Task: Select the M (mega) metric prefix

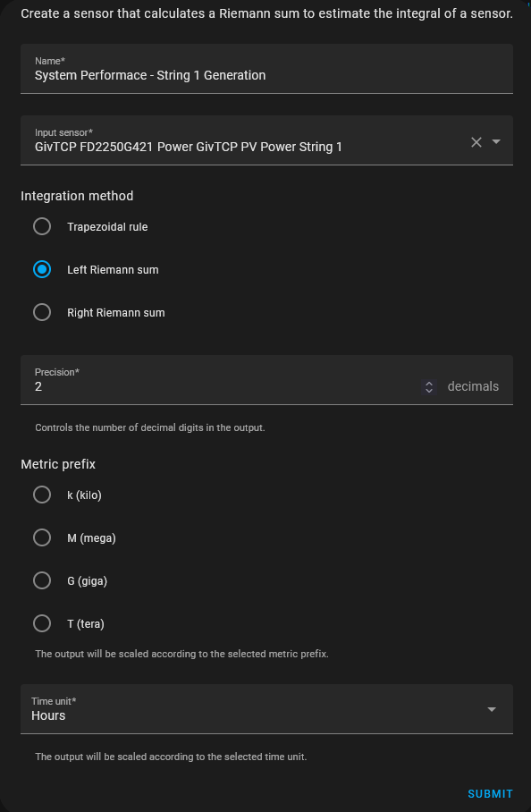Action: [x=42, y=537]
